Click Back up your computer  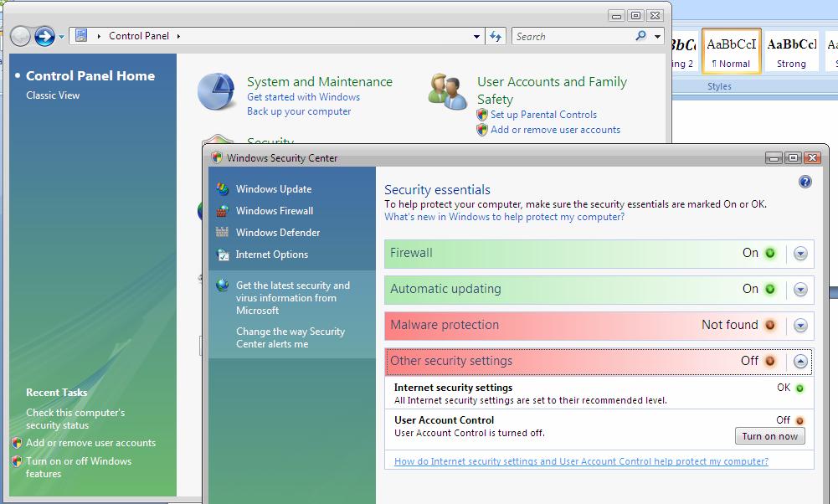tap(299, 111)
